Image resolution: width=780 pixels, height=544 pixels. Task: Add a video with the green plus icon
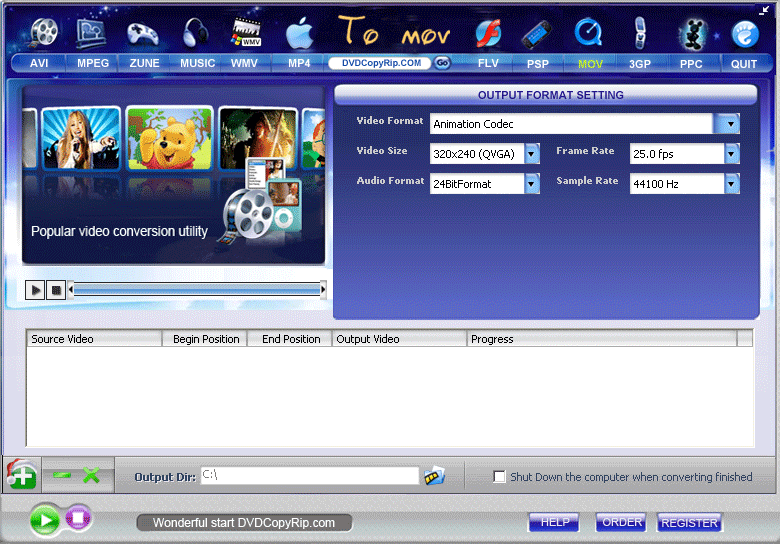[21, 475]
